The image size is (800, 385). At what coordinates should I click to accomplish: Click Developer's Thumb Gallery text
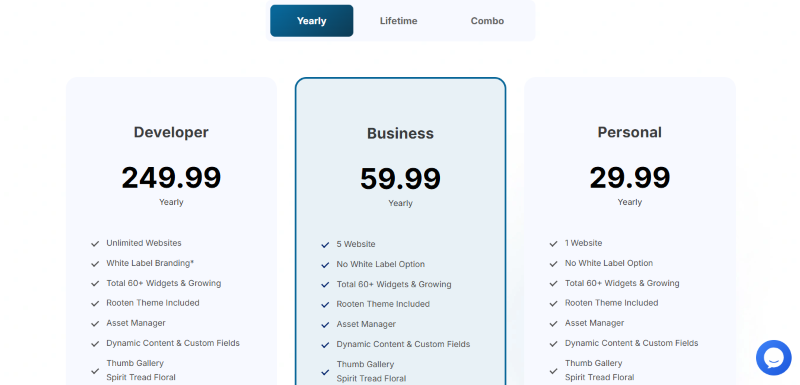click(x=135, y=363)
